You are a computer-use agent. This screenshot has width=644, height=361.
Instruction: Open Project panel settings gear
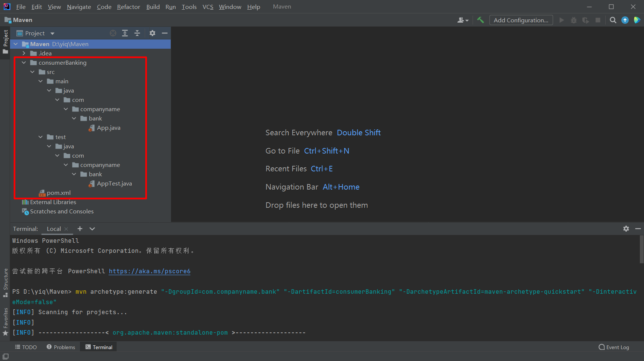pos(152,33)
